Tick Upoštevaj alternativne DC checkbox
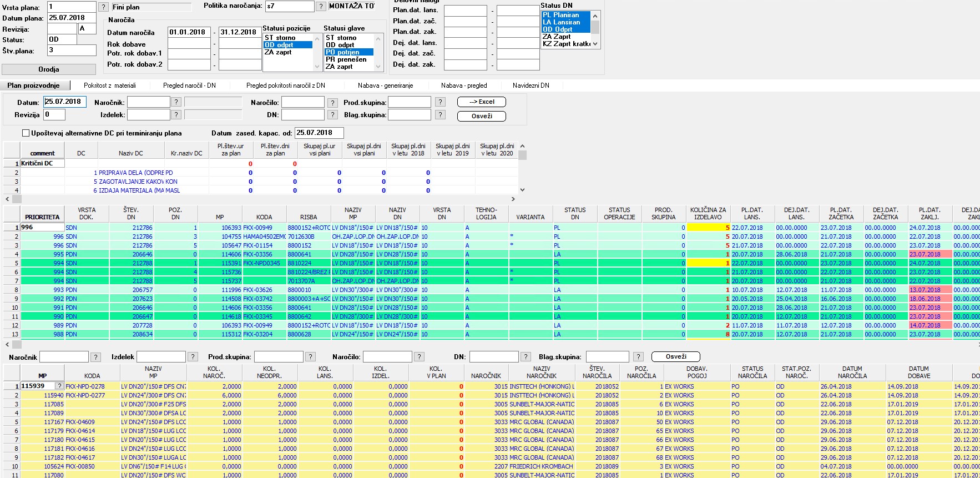 point(26,133)
